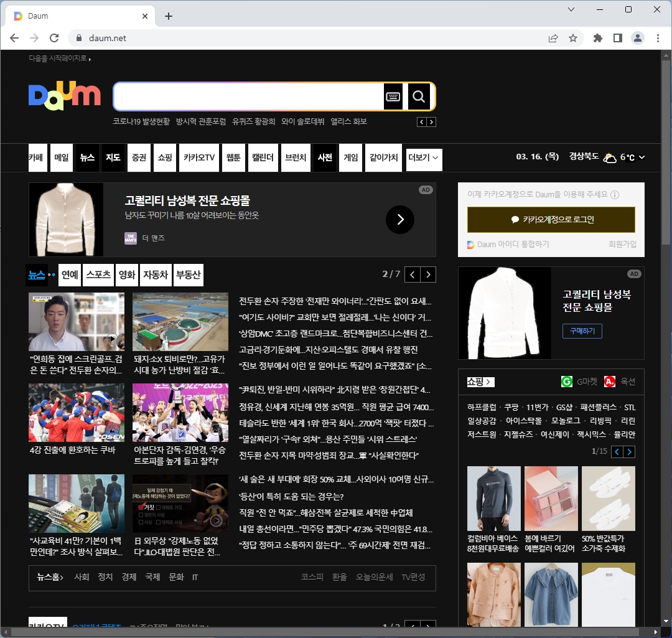This screenshot has height=638, width=672.
Task: Click the login info circle icon
Action: (x=615, y=195)
